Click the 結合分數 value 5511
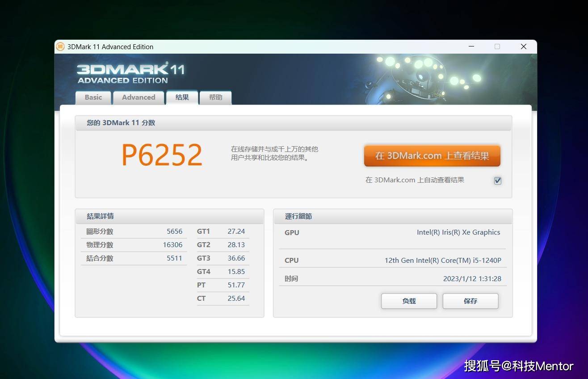Screen dimensions: 588x379 coord(175,258)
